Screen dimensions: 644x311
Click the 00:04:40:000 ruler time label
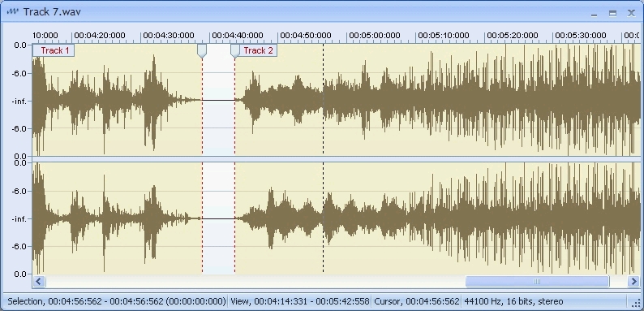coord(238,36)
